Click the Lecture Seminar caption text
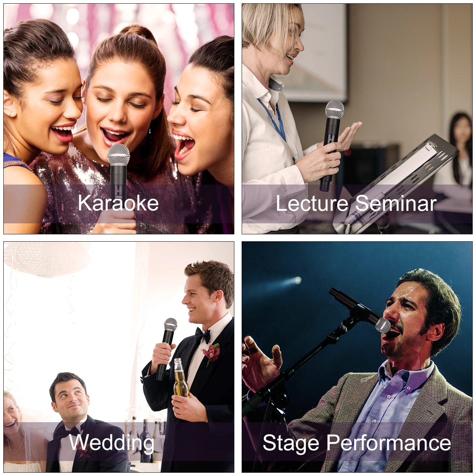The width and height of the screenshot is (476, 476). tap(356, 203)
